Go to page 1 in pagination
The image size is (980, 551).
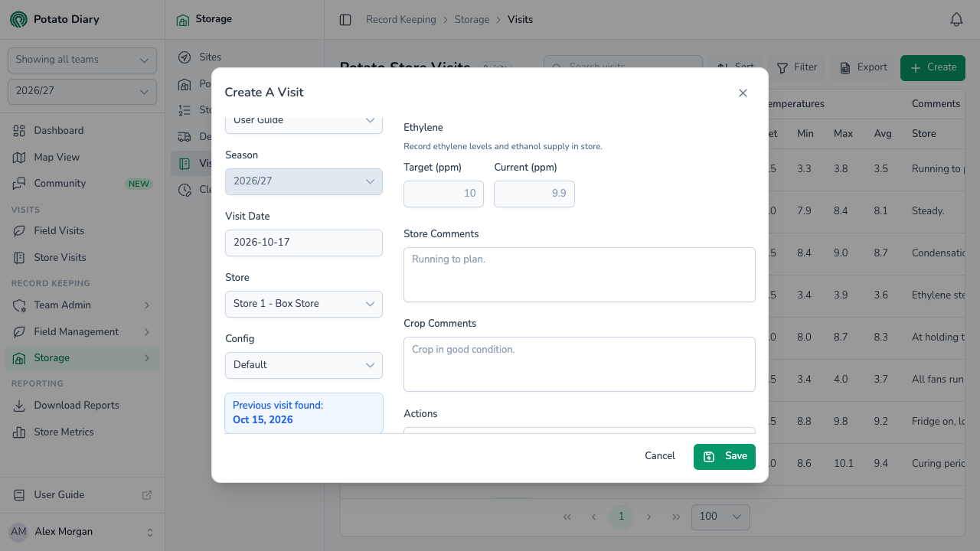(621, 517)
